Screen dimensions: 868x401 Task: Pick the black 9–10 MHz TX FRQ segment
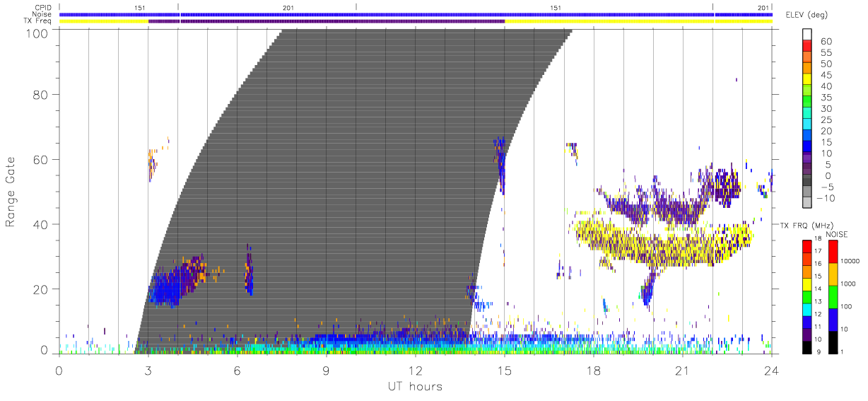(x=807, y=347)
